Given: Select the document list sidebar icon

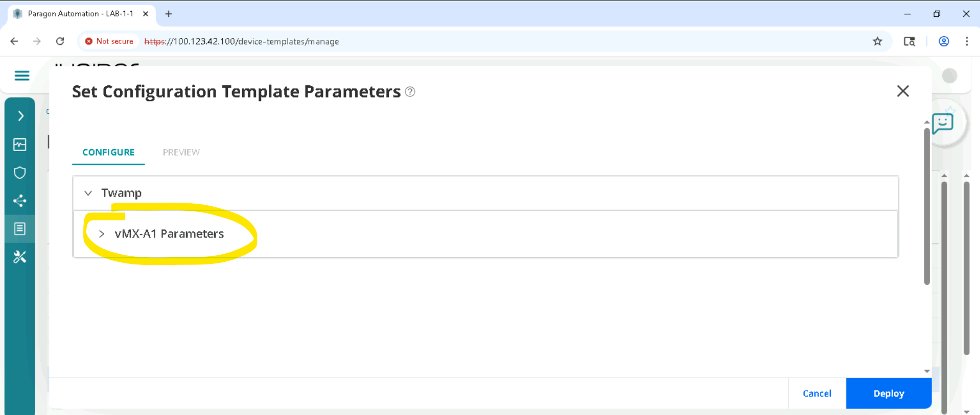Looking at the screenshot, I should [x=20, y=229].
